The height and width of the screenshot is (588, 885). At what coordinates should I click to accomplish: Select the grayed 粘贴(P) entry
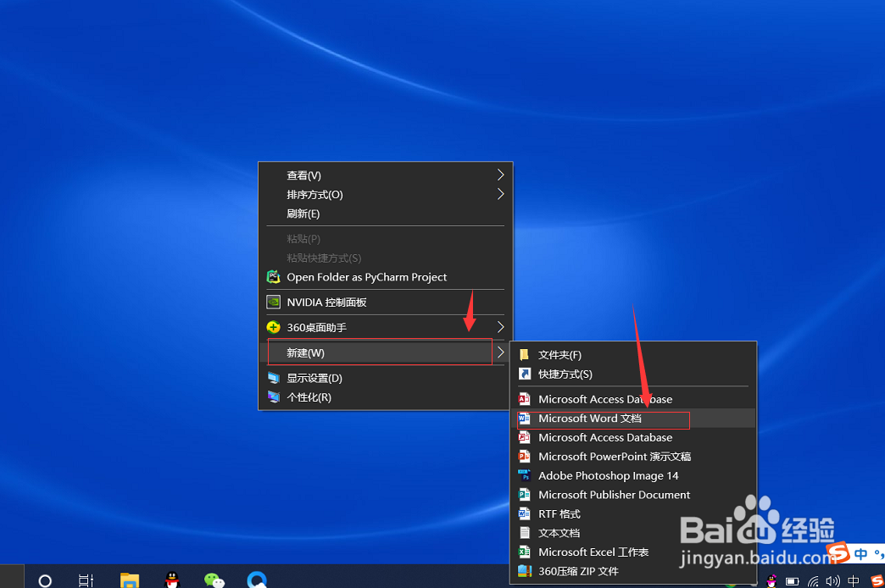386,239
